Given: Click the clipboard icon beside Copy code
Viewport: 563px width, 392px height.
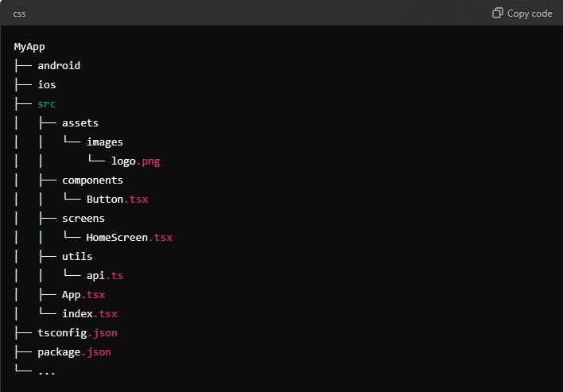Looking at the screenshot, I should (x=498, y=13).
